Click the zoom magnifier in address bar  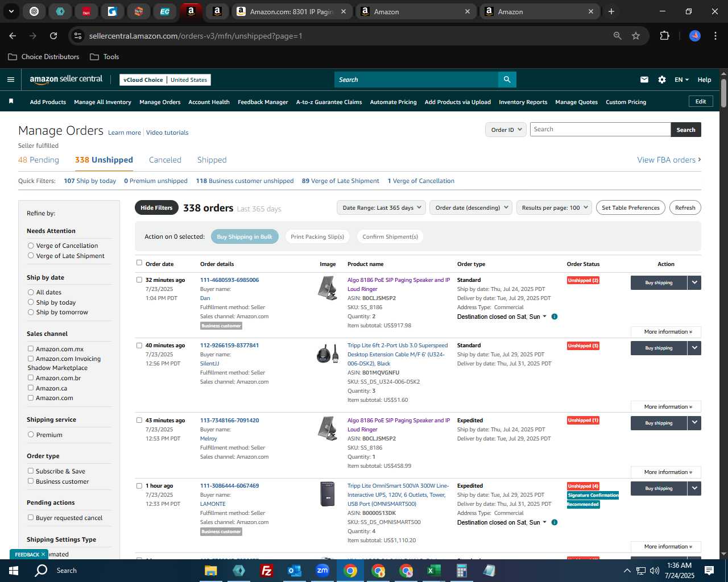(617, 36)
